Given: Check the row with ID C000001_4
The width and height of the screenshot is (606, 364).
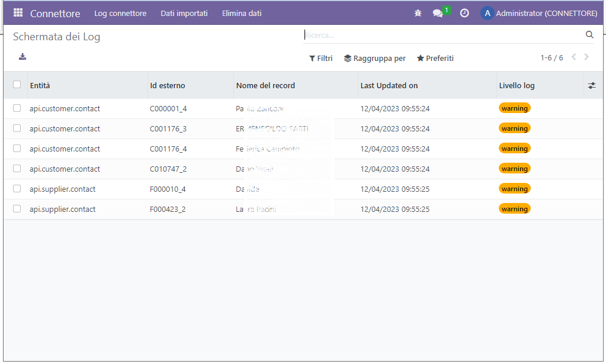Looking at the screenshot, I should pos(17,108).
